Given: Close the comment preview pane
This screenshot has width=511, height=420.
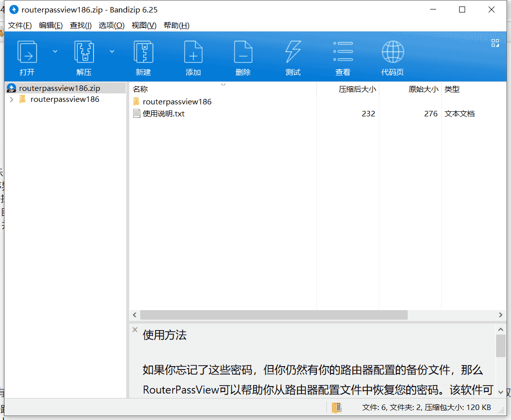Looking at the screenshot, I should [x=135, y=330].
